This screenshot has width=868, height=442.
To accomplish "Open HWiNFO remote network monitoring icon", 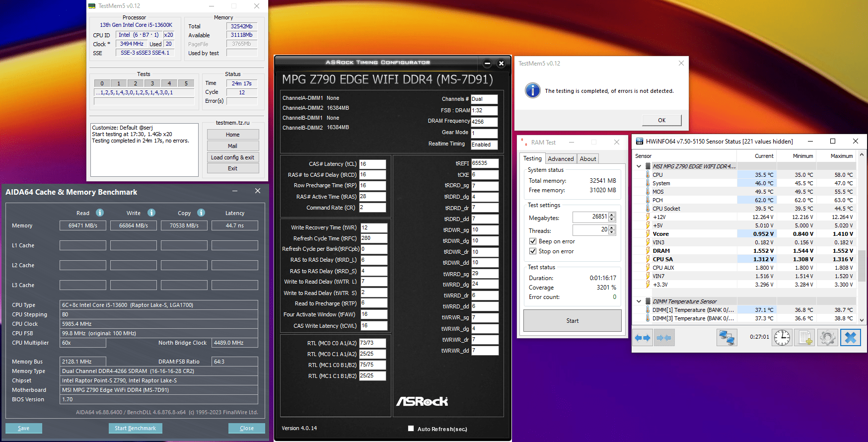I will 727,338.
